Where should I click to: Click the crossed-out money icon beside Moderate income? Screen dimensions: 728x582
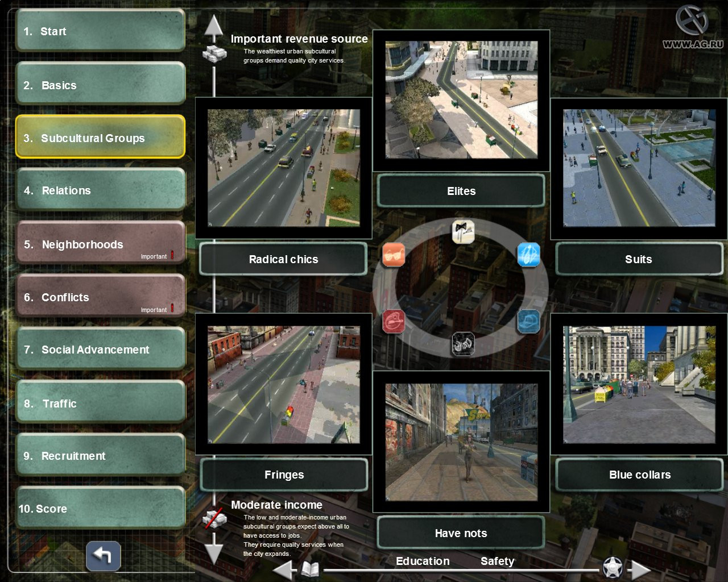214,518
